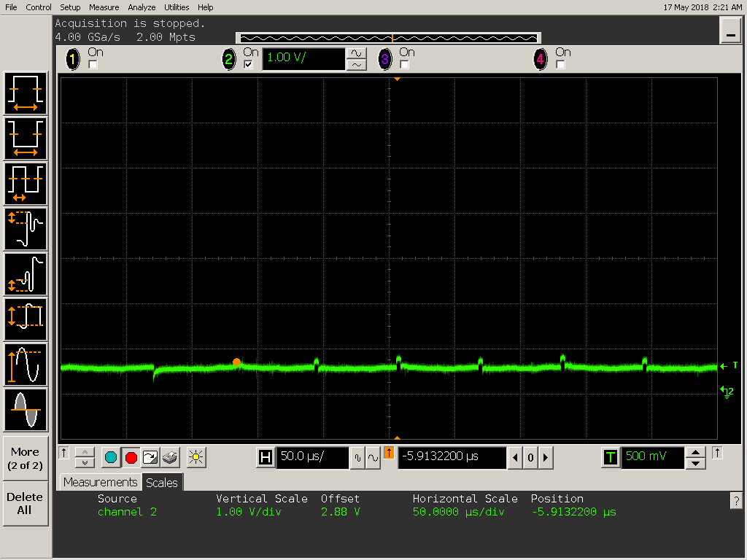Click More (2 of 2) button
Viewport: 747px width, 560px height.
click(x=25, y=458)
